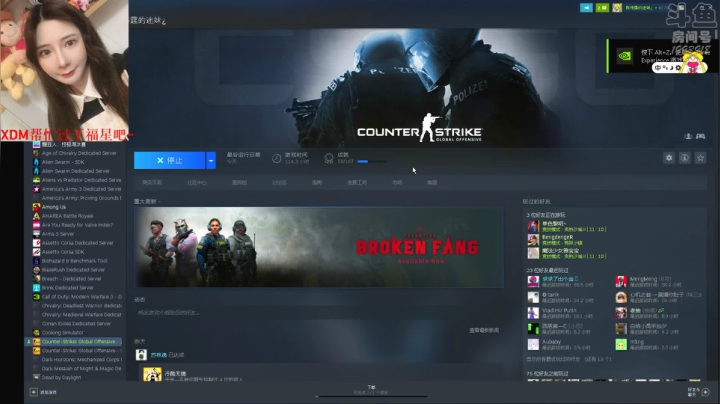Image resolution: width=720 pixels, height=404 pixels.
Task: Click Are You Ready for Valve Index icon
Action: (x=36, y=225)
